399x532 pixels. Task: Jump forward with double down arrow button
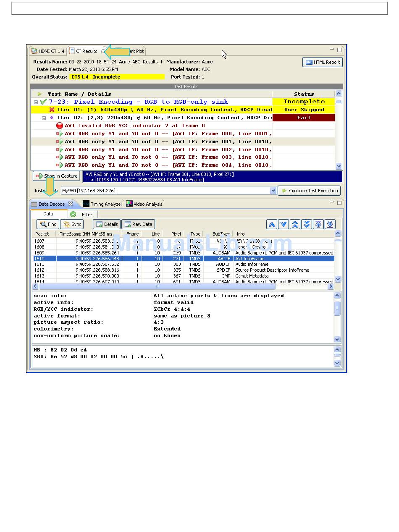(x=307, y=224)
